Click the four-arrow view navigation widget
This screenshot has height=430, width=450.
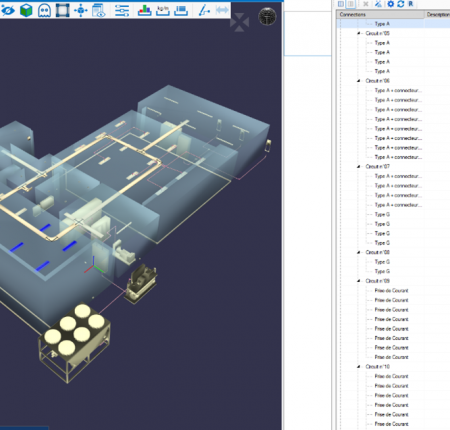[240, 22]
